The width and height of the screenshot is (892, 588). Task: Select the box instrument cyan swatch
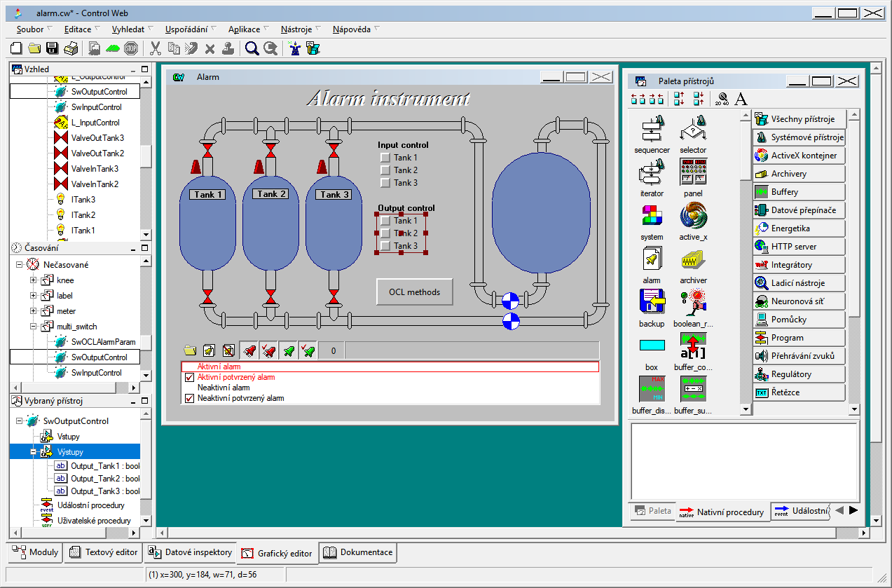[652, 346]
